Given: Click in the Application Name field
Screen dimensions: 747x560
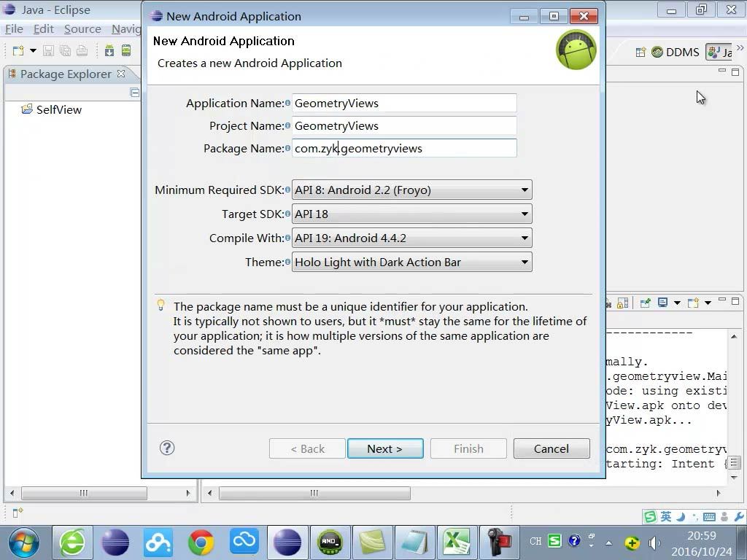Looking at the screenshot, I should pos(404,104).
